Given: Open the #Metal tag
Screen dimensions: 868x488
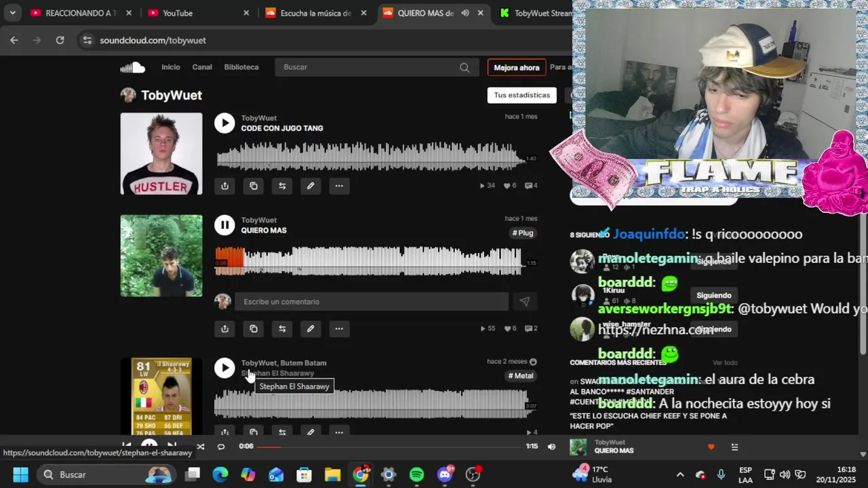Looking at the screenshot, I should 521,376.
